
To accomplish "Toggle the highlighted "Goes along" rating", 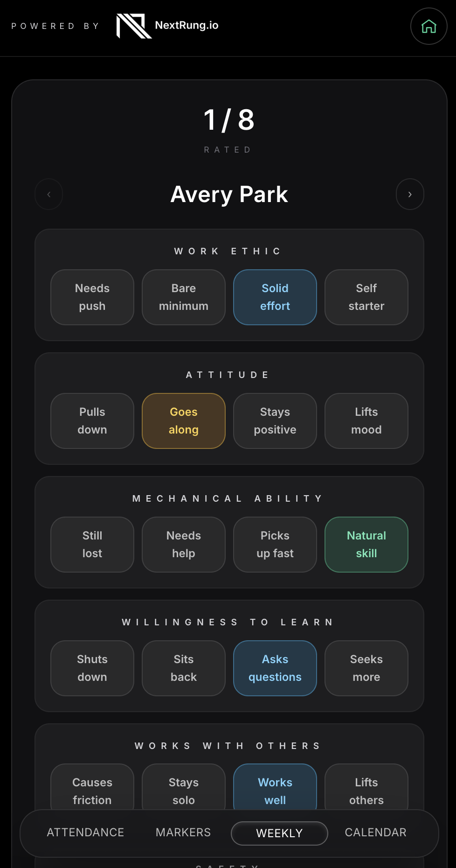I will [x=183, y=421].
